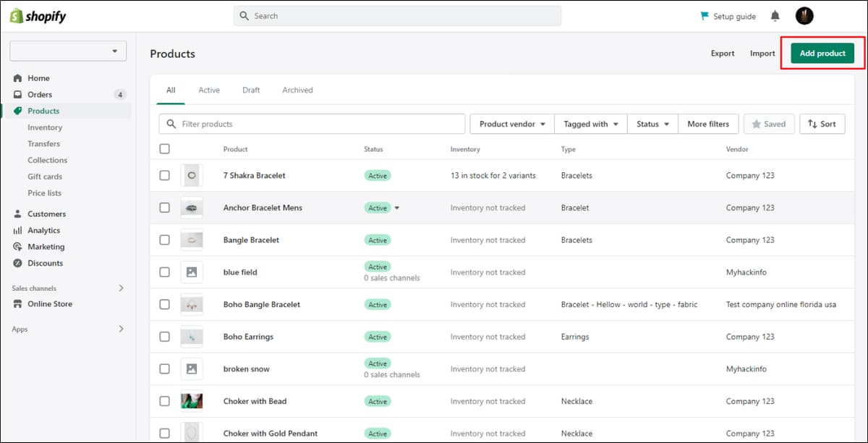Open the store selector dropdown
The image size is (868, 443).
click(68, 51)
